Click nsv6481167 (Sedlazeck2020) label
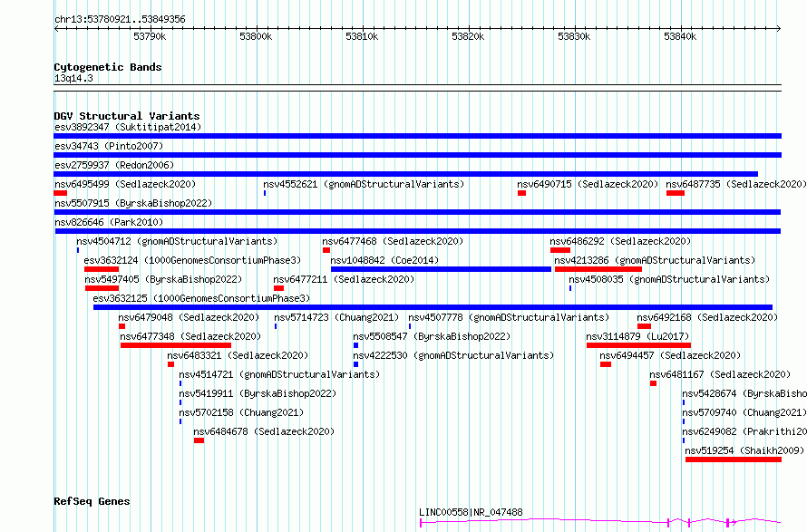This screenshot has width=807, height=532. click(720, 374)
